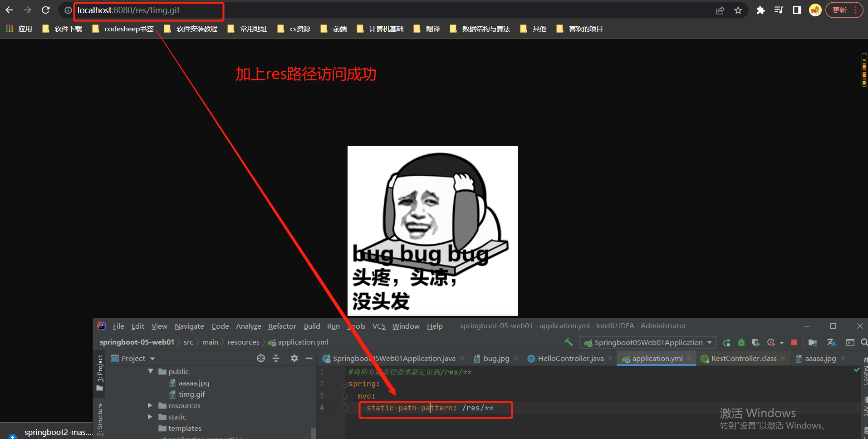Click the site info icon in address bar
This screenshot has width=868, height=439.
point(68,10)
